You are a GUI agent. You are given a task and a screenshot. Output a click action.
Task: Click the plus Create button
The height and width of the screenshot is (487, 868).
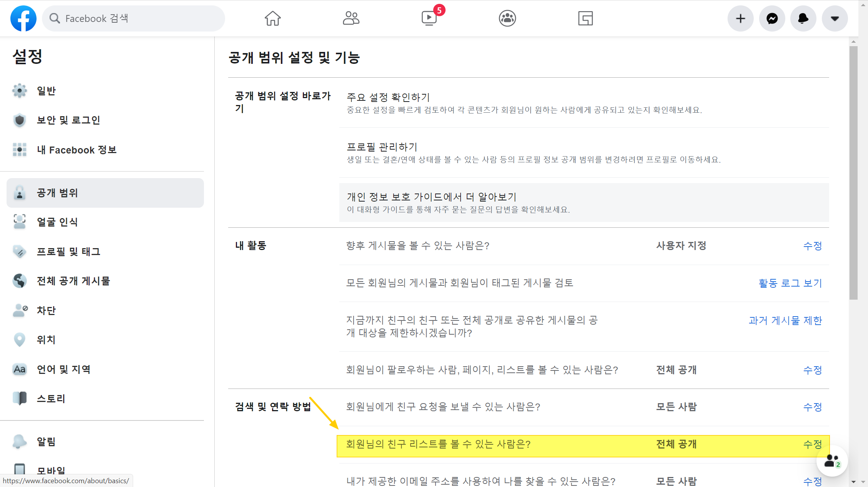pos(740,18)
